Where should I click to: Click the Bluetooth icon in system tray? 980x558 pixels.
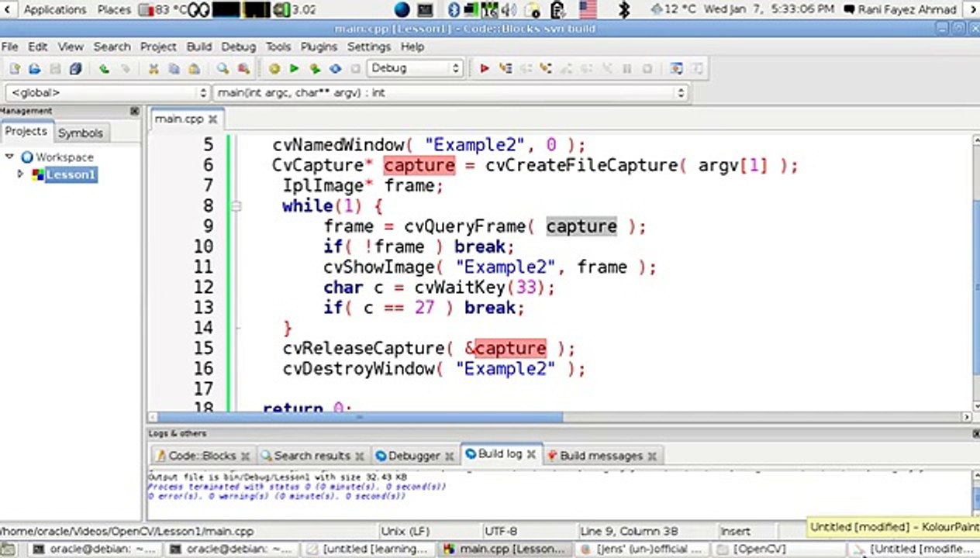454,9
